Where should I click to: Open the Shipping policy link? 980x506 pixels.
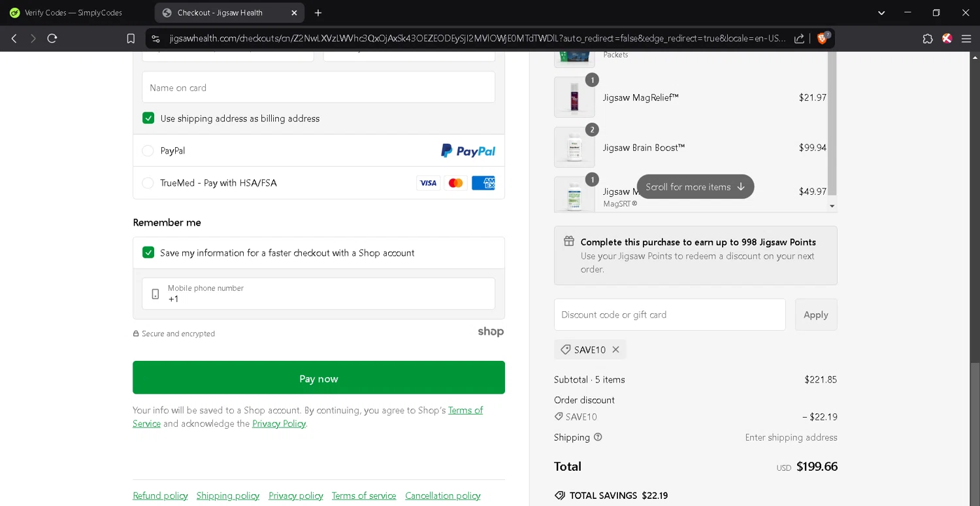click(x=228, y=496)
